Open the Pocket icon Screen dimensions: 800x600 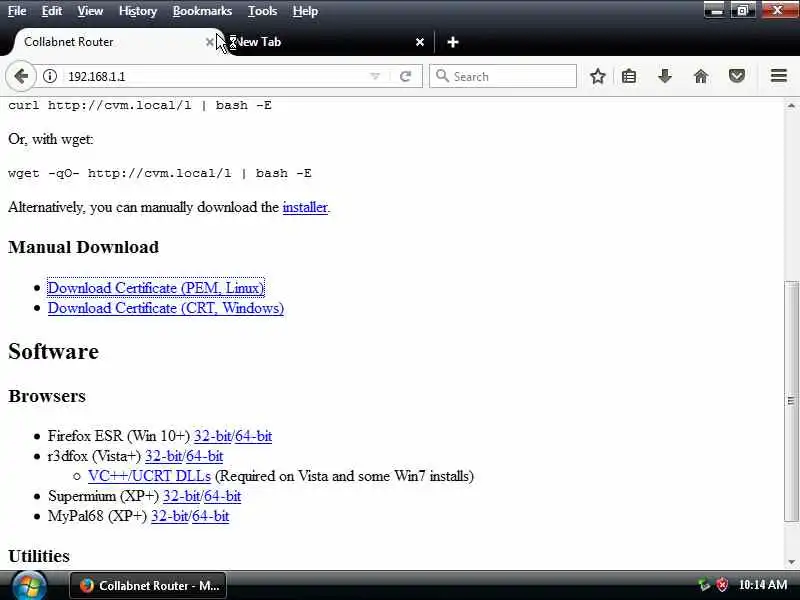click(x=737, y=77)
